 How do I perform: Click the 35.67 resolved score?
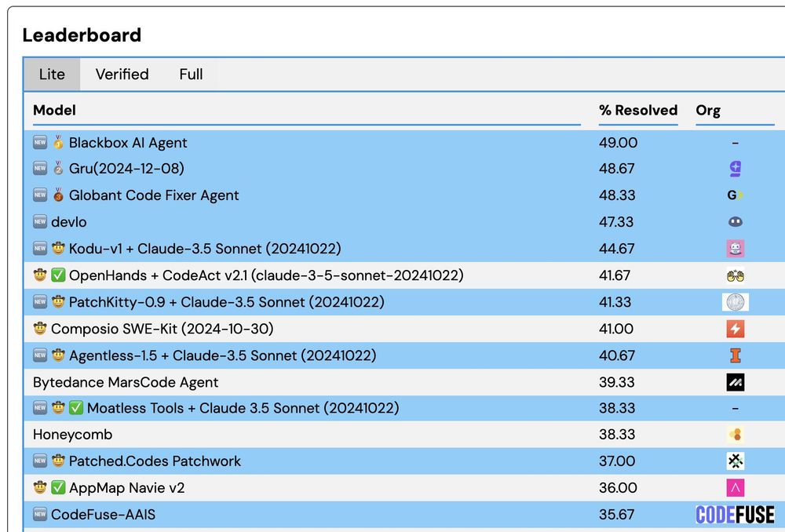[x=617, y=515]
